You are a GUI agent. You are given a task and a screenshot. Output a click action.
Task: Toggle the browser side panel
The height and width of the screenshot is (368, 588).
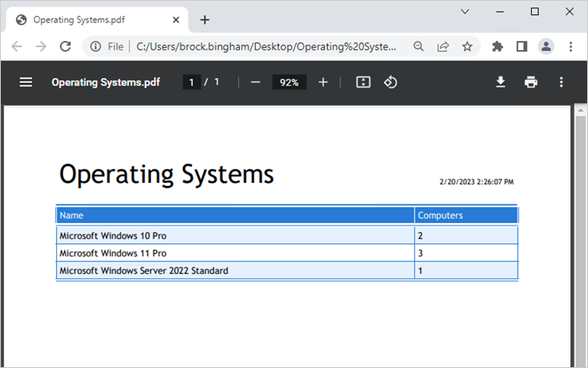(522, 46)
